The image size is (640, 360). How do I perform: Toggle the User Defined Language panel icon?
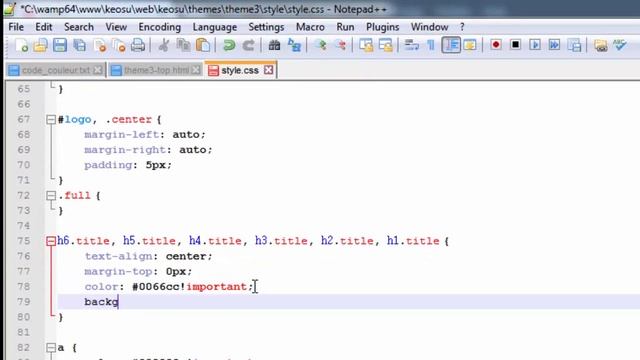tap(470, 45)
